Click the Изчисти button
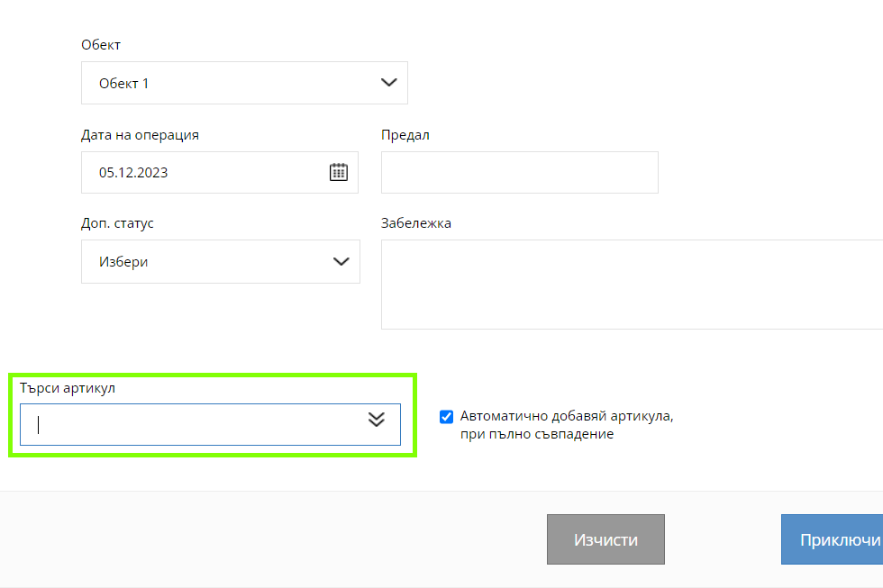This screenshot has width=883, height=588. (x=605, y=539)
